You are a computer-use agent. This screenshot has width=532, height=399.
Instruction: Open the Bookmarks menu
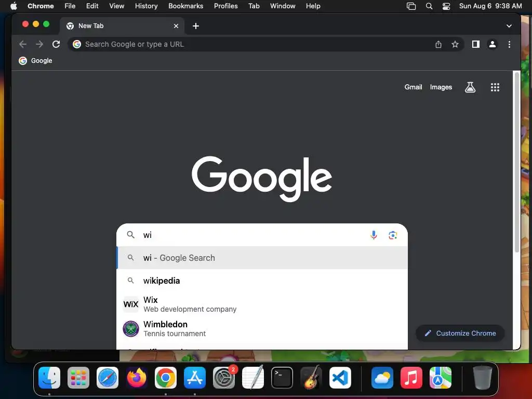(185, 6)
